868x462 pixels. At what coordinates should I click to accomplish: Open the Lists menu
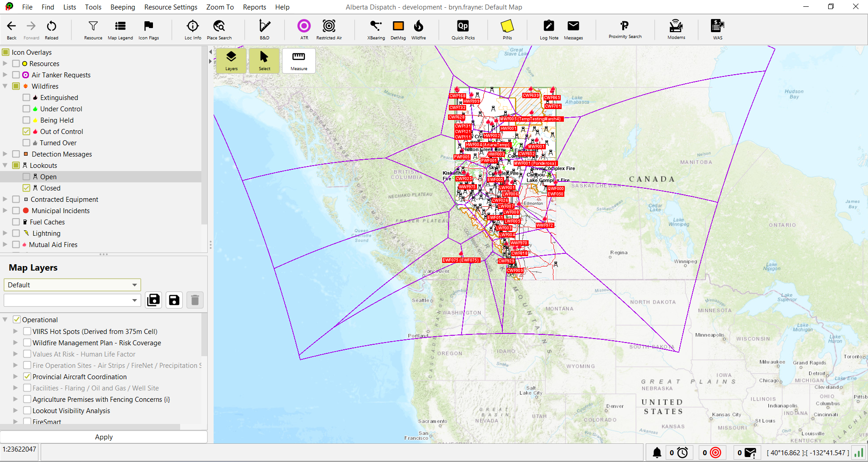[x=70, y=7]
